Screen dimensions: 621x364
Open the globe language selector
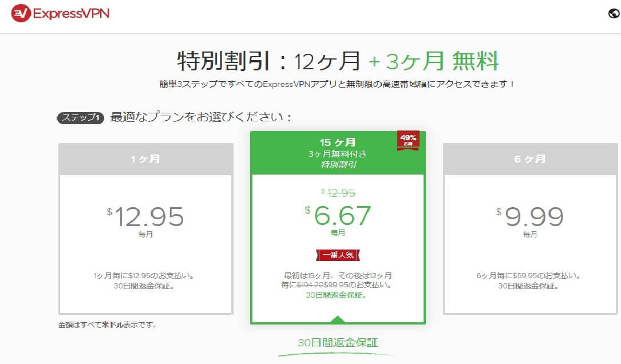[614, 14]
